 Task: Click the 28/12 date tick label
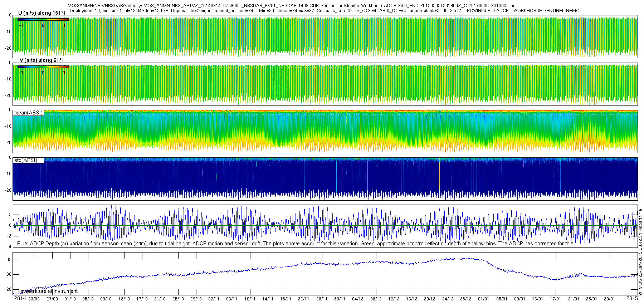(465, 299)
